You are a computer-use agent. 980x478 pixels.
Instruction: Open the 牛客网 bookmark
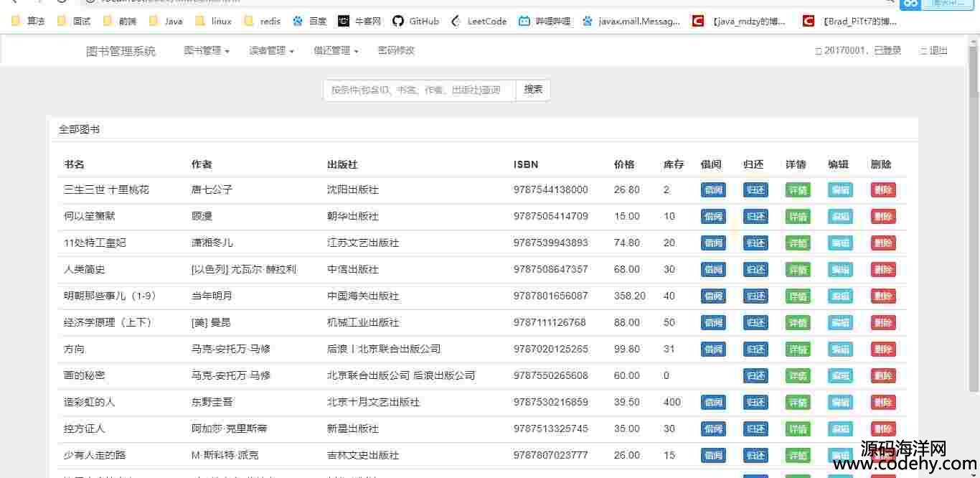point(359,22)
